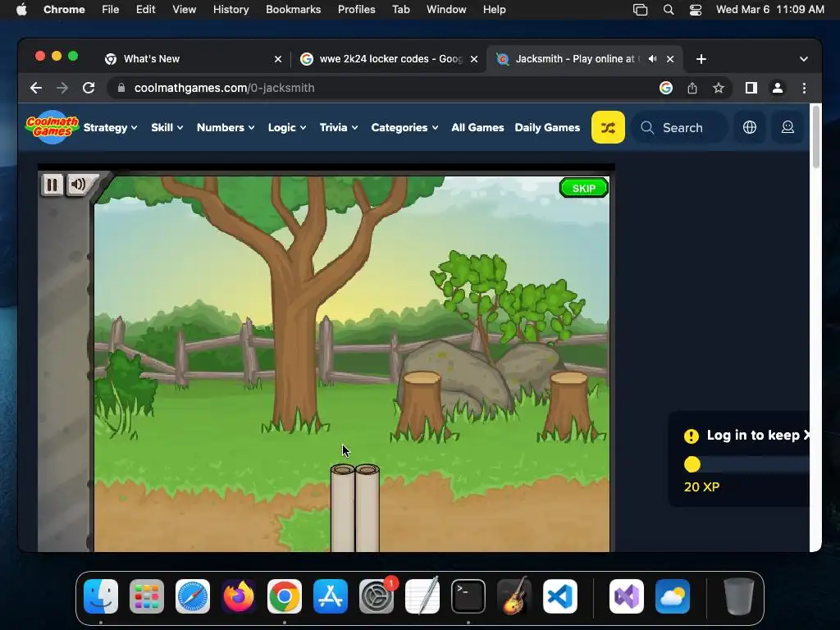
Task: Click the Google icon in address bar
Action: pyautogui.click(x=666, y=88)
